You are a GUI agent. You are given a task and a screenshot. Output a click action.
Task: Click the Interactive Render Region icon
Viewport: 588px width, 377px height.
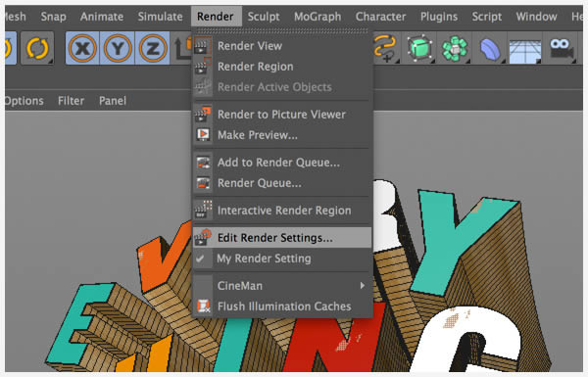point(203,210)
